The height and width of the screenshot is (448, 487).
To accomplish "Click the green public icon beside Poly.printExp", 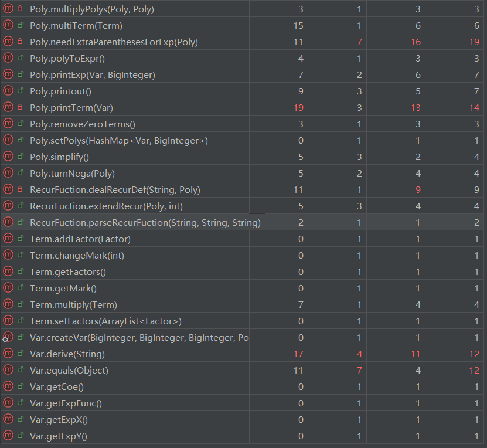I will click(21, 74).
